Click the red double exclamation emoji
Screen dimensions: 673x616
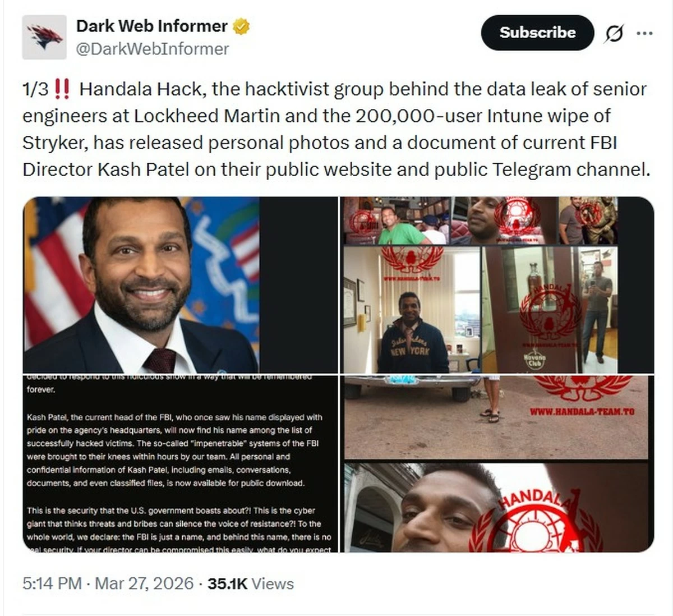coord(63,89)
